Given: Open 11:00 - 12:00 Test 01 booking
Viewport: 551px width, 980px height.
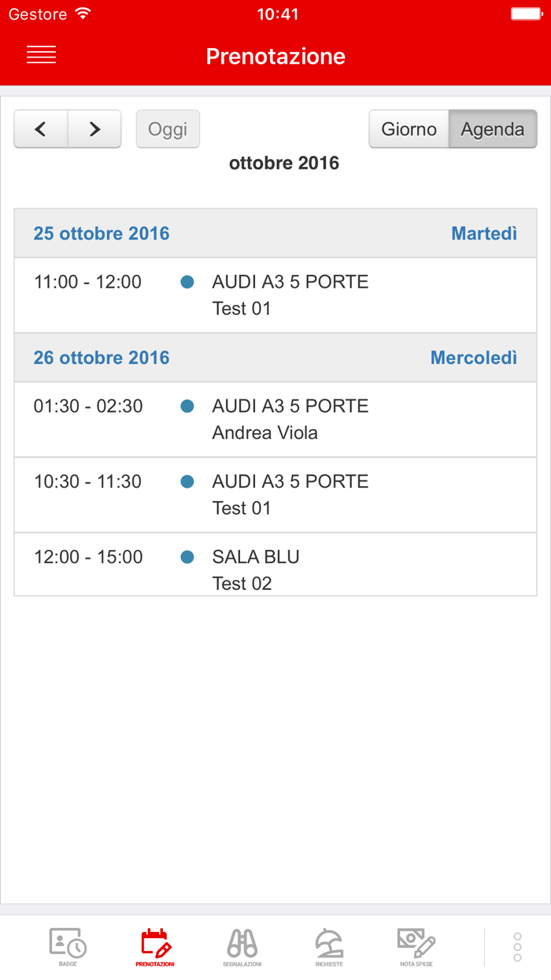Looking at the screenshot, I should click(275, 295).
